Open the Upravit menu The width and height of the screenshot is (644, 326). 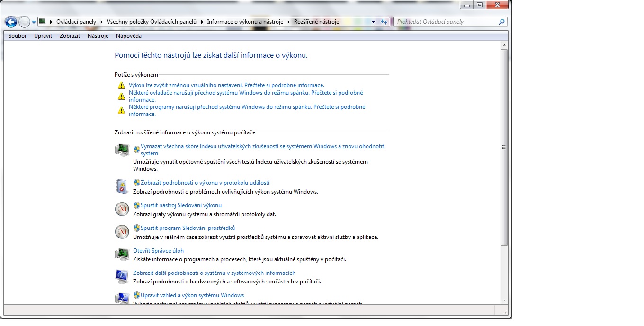[x=43, y=36]
